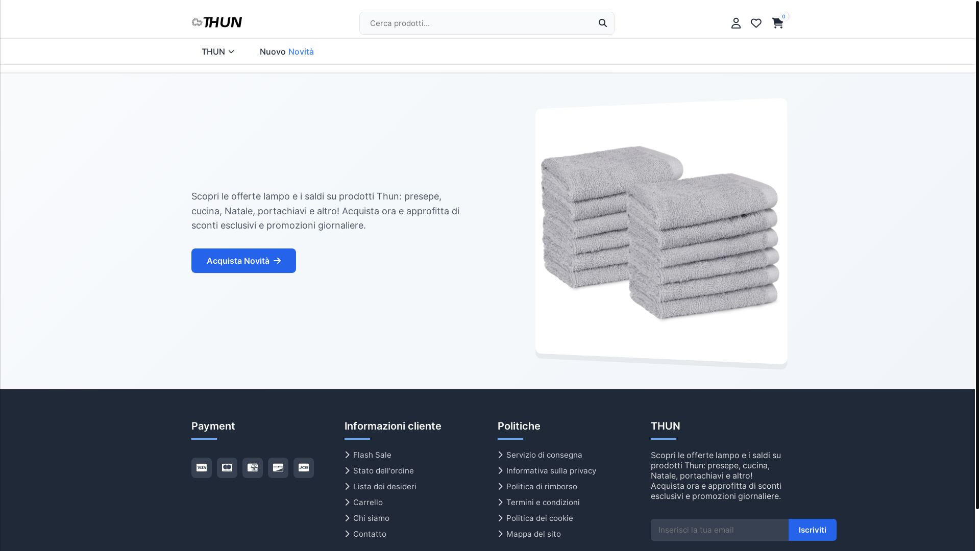This screenshot has width=980, height=551.
Task: Open the Politica dei cookie link
Action: point(535,518)
